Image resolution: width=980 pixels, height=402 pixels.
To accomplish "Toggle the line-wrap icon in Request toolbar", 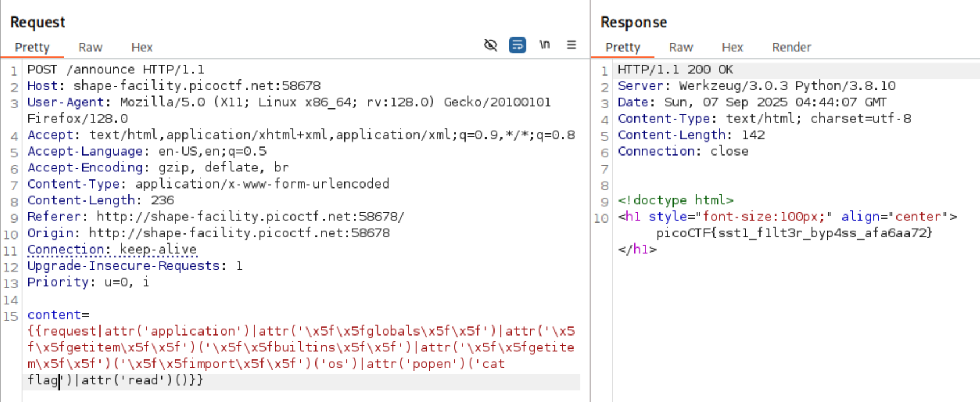I will point(517,45).
